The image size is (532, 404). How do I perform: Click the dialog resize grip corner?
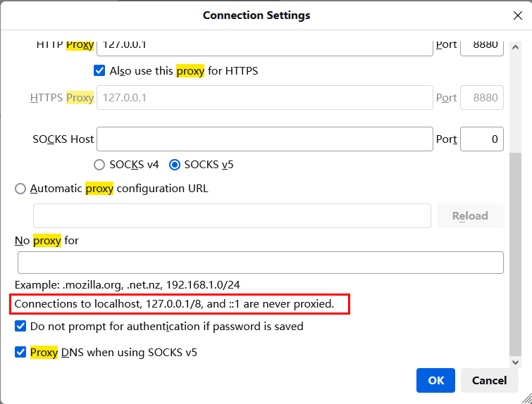click(526, 398)
